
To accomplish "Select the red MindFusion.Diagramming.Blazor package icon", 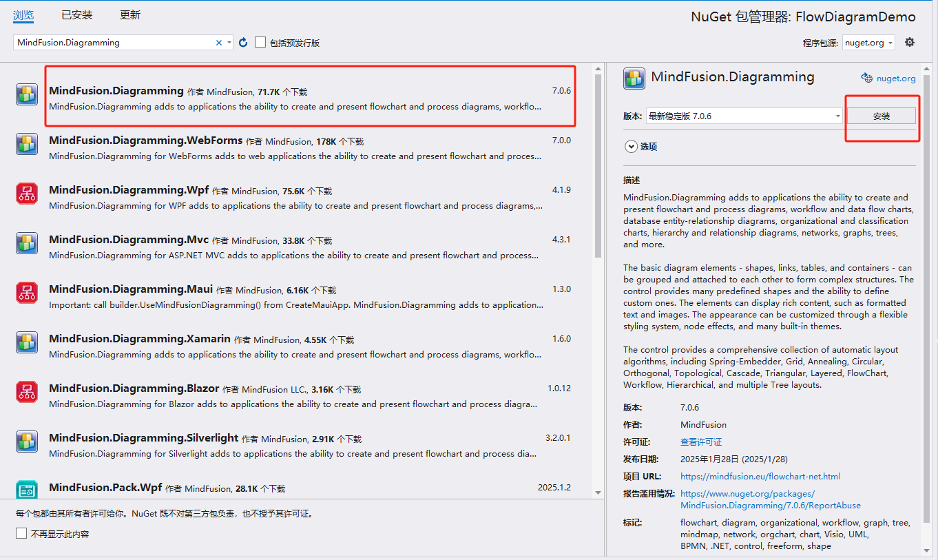I will (x=27, y=392).
